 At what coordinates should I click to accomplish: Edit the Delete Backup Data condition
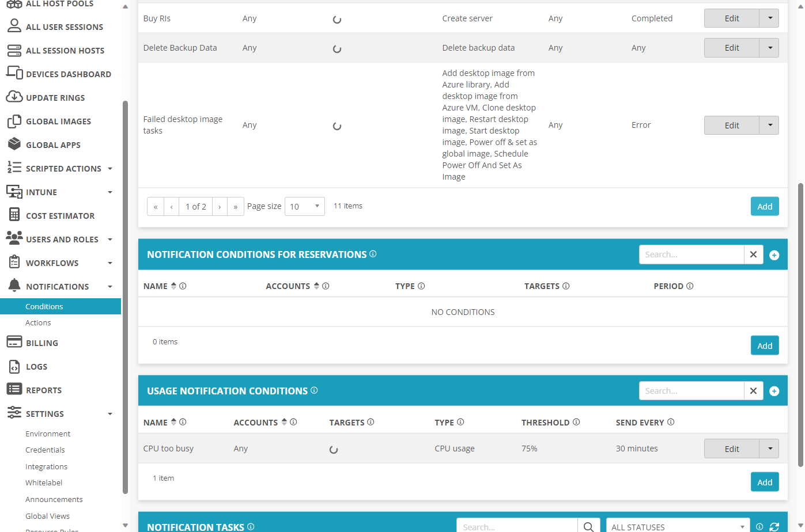[732, 48]
